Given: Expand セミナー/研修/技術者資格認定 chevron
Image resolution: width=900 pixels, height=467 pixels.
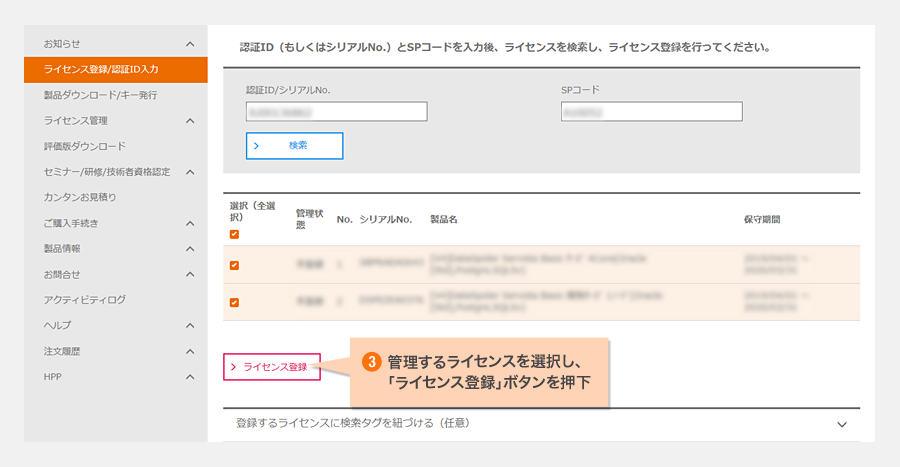Looking at the screenshot, I should coord(190,172).
